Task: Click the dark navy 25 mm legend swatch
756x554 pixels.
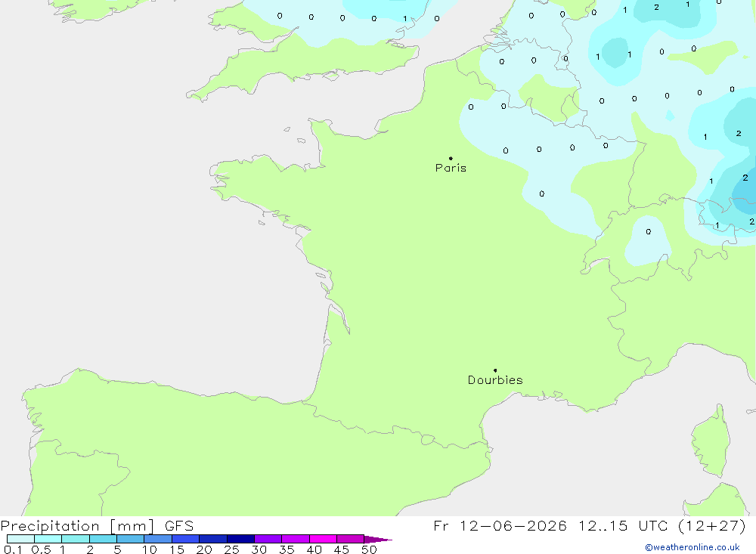Action: click(240, 539)
